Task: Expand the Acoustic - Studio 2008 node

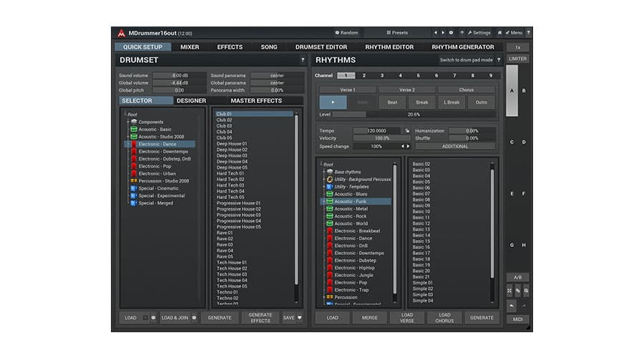Action: coord(128,137)
